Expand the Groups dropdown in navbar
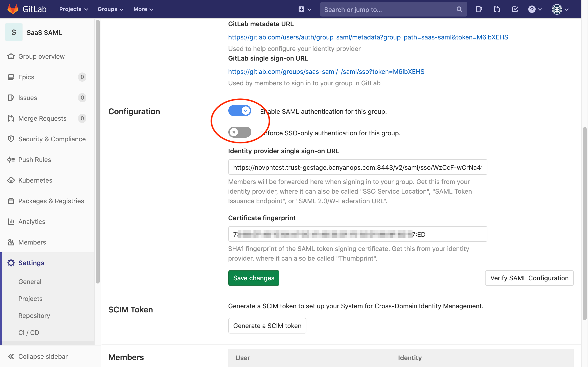588x367 pixels. 110,9
